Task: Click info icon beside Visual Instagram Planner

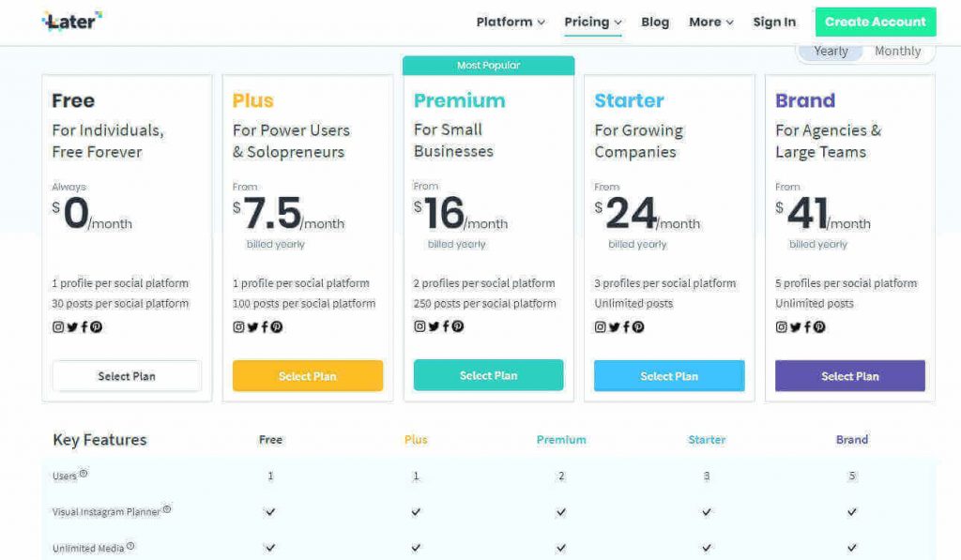Action: 167,509
